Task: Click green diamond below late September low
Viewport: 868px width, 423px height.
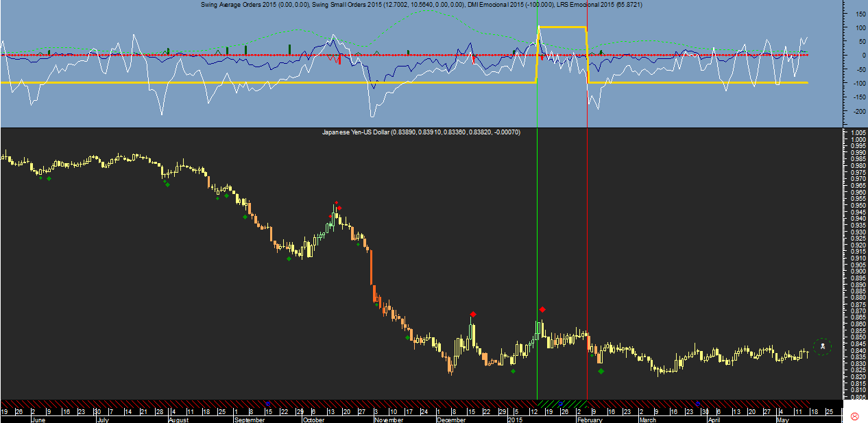Action: (289, 258)
